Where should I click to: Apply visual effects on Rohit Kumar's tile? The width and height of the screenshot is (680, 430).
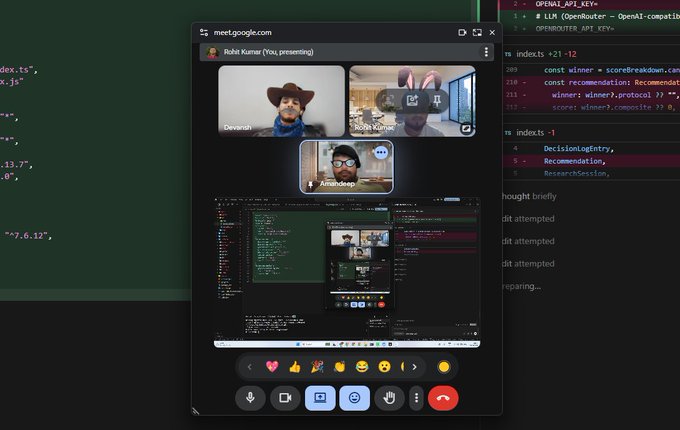coord(412,101)
